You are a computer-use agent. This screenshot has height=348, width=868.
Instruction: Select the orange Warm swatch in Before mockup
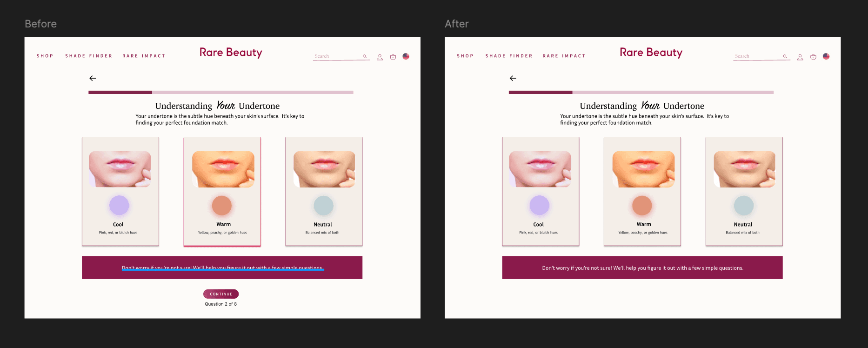pyautogui.click(x=222, y=205)
